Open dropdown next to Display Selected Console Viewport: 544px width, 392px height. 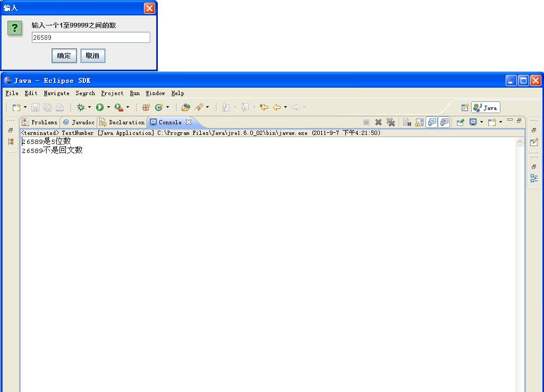(x=481, y=122)
